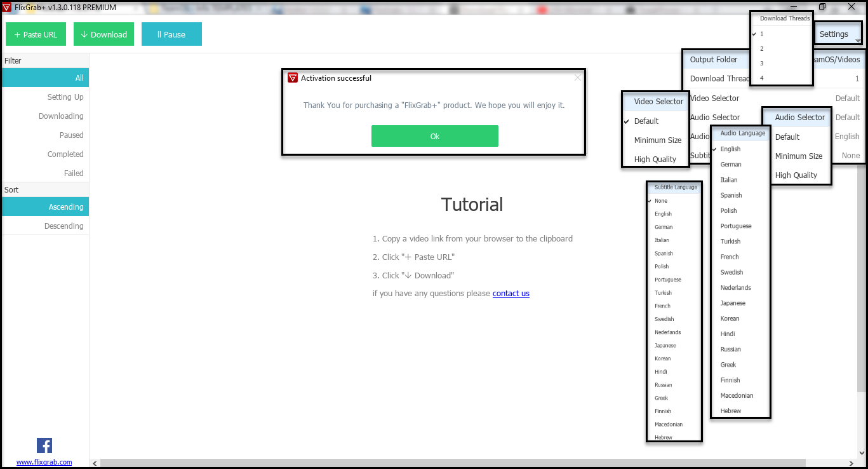The width and height of the screenshot is (868, 469).
Task: Choose Finnish in Subtitle Language list
Action: 674,411
